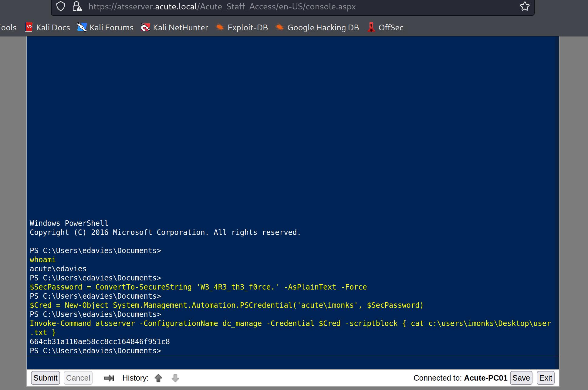Click the Exit button
Viewport: 588px width, 390px height.
(546, 378)
